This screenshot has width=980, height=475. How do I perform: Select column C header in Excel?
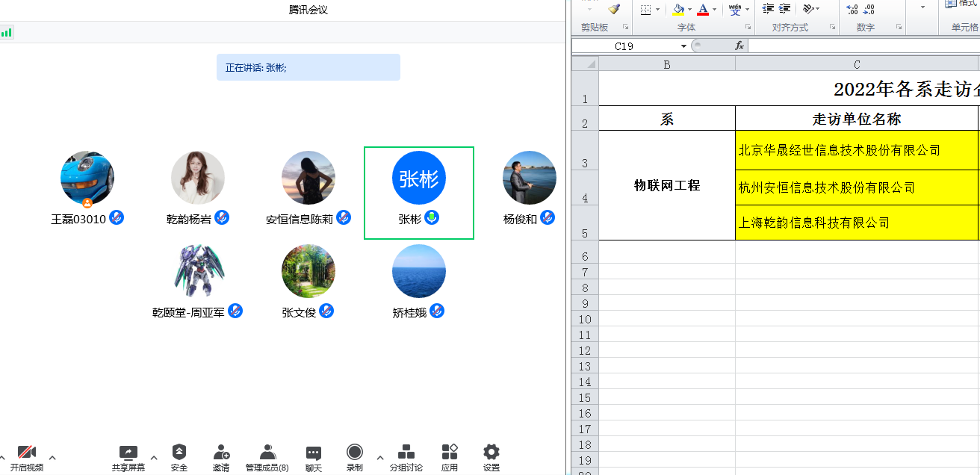(857, 64)
